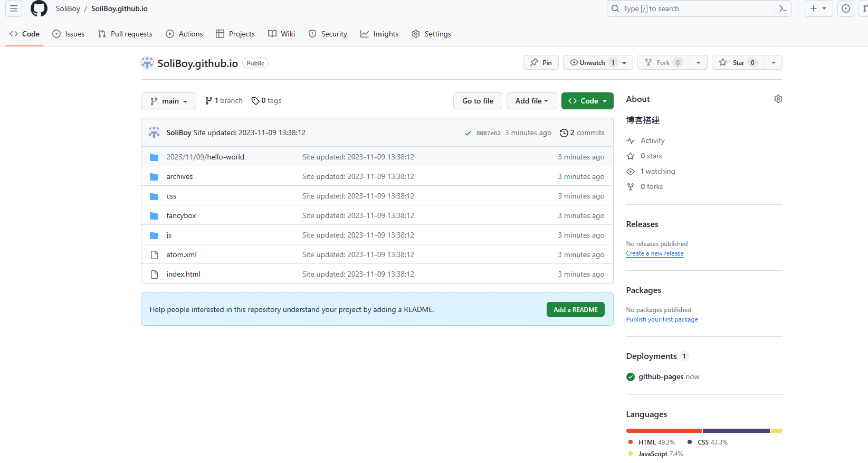
Task: Click the commits history clock icon
Action: pyautogui.click(x=564, y=133)
